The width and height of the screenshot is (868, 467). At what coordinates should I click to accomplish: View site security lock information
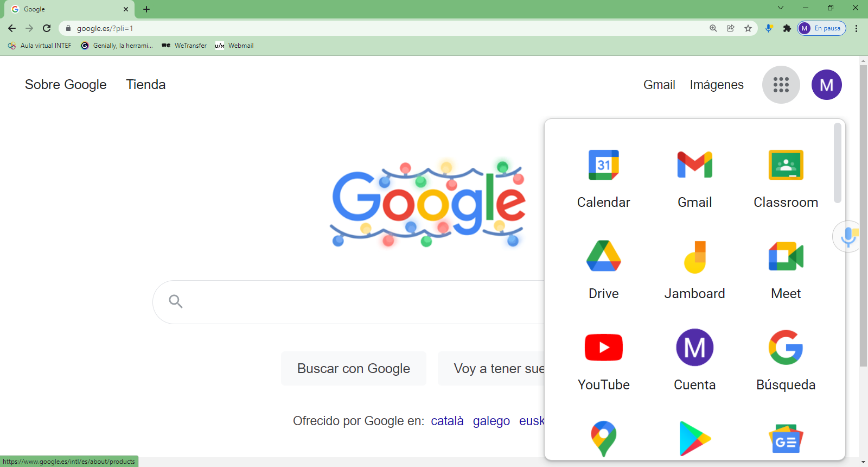[x=68, y=28]
